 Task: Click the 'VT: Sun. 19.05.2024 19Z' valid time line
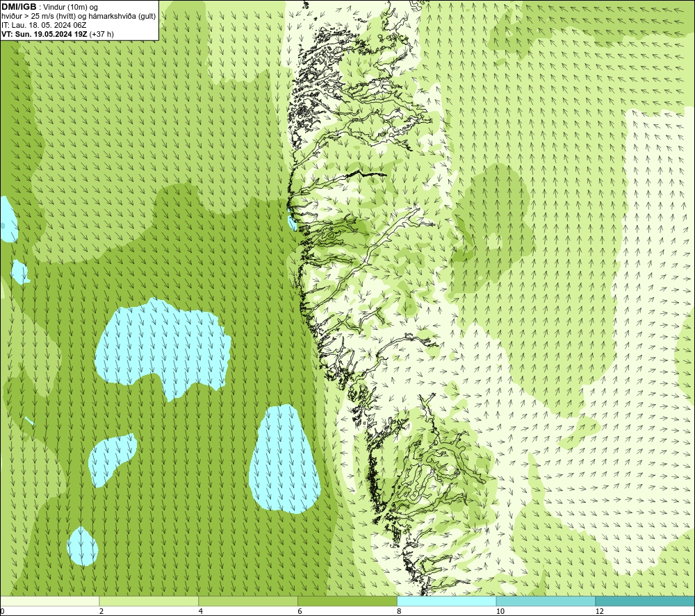click(44, 34)
